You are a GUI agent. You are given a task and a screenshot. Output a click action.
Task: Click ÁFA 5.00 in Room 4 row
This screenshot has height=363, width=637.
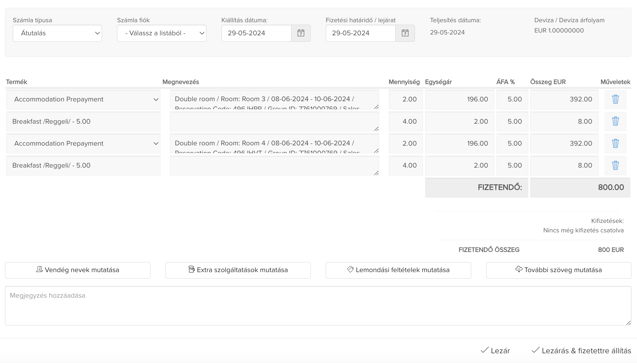pyautogui.click(x=512, y=143)
